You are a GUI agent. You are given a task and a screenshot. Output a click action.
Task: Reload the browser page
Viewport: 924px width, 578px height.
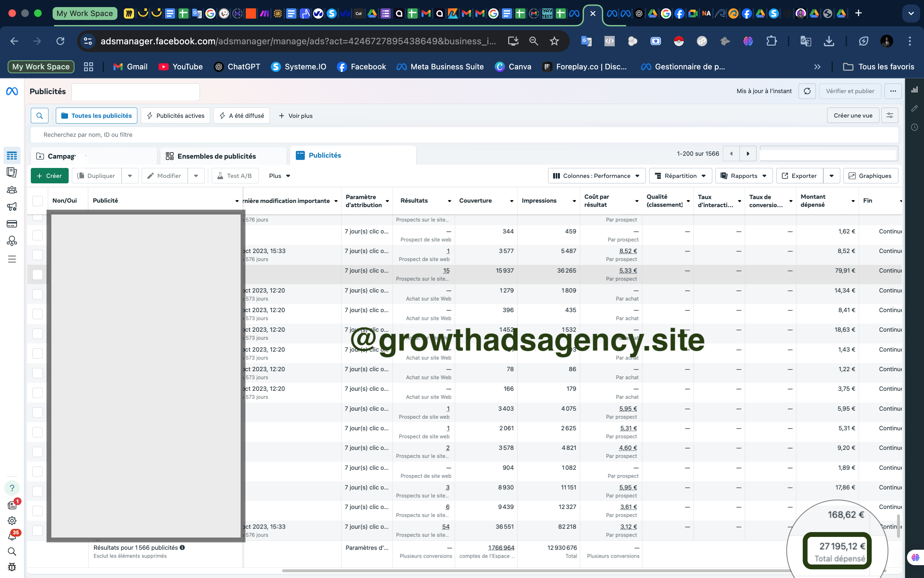pos(60,41)
